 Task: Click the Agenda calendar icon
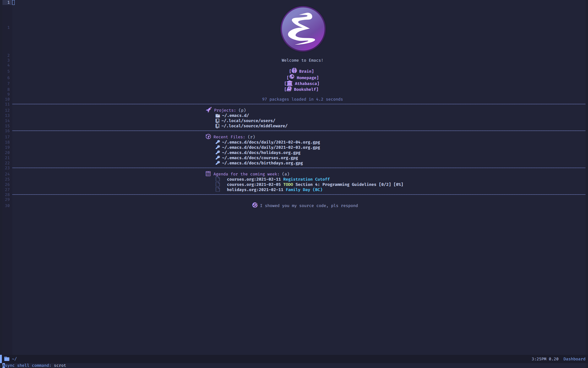click(208, 174)
